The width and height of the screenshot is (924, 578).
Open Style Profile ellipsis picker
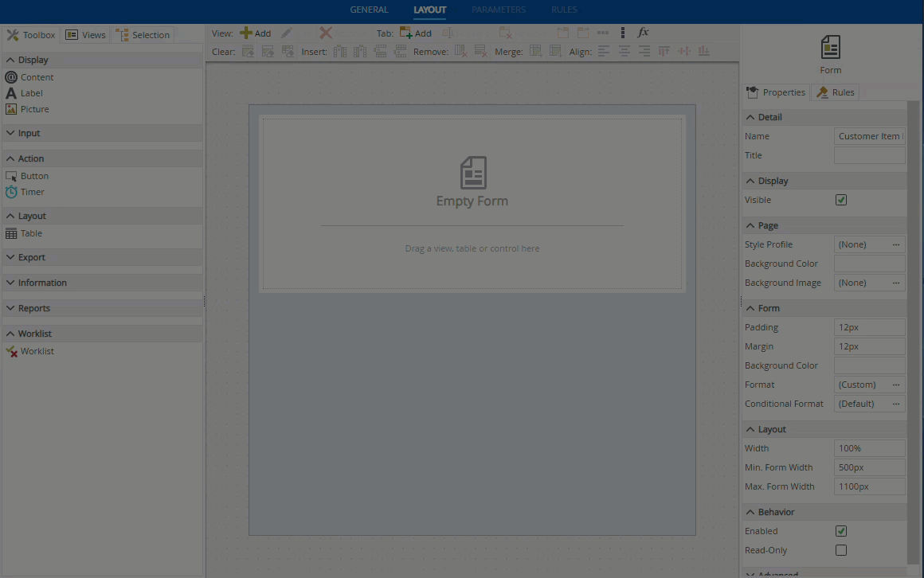pyautogui.click(x=895, y=244)
